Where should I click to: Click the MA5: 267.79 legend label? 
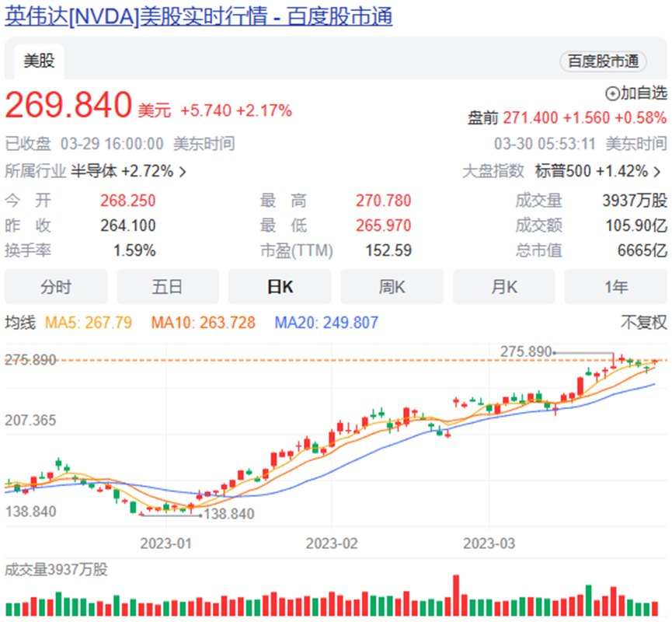(x=89, y=323)
